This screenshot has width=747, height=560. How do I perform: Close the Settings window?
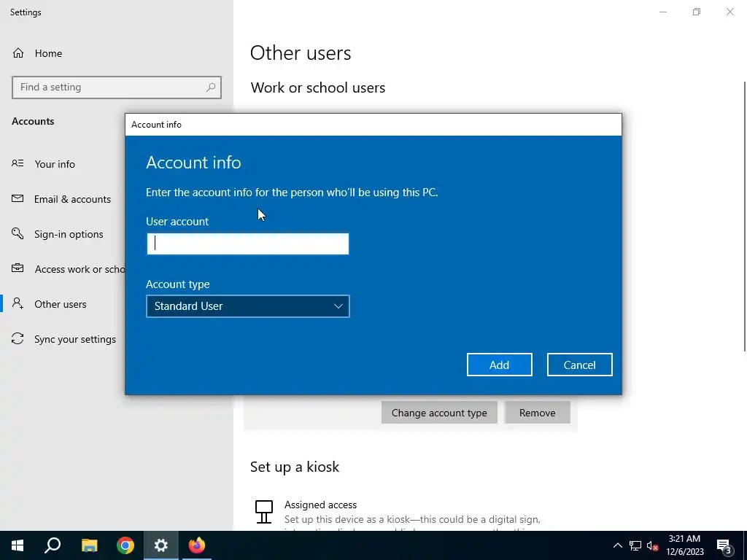pyautogui.click(x=729, y=12)
